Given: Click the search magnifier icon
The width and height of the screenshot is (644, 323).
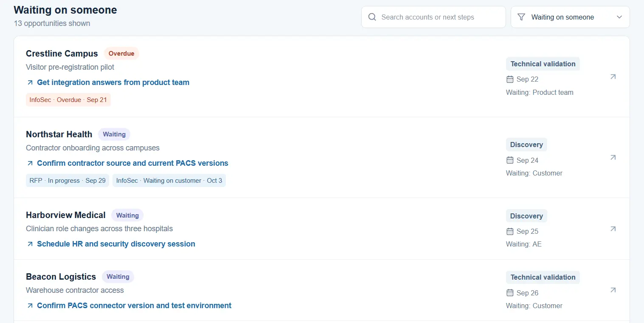Looking at the screenshot, I should pos(372,17).
